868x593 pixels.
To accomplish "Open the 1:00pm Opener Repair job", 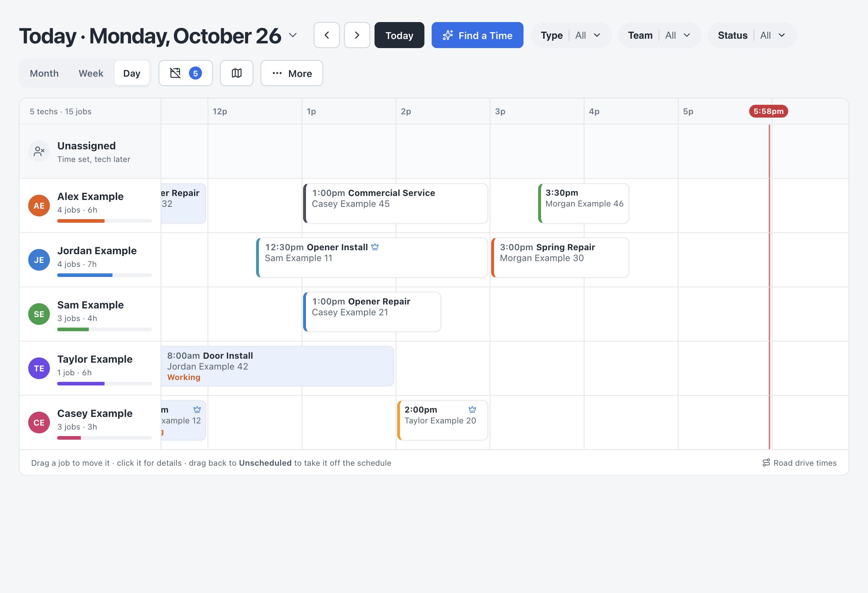I will pos(372,312).
